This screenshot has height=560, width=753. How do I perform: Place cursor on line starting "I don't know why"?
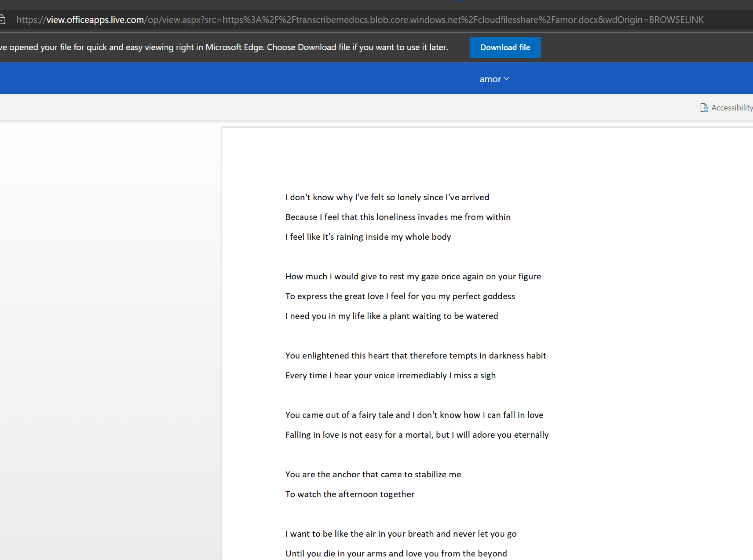pyautogui.click(x=387, y=197)
